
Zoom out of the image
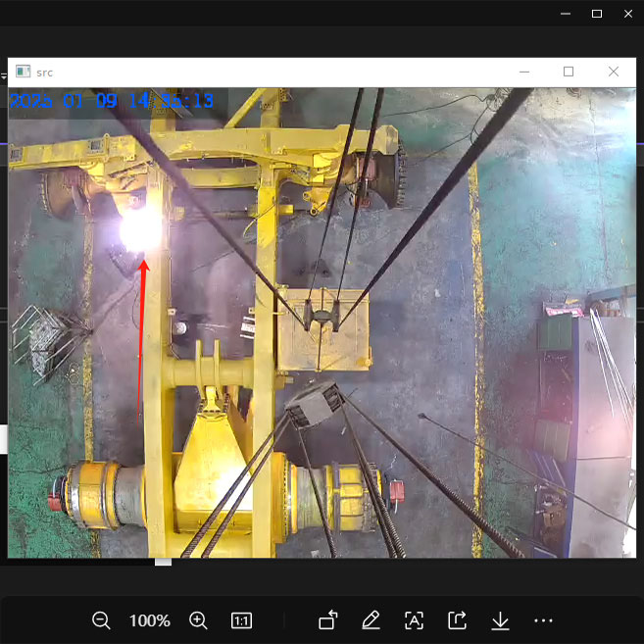click(101, 620)
